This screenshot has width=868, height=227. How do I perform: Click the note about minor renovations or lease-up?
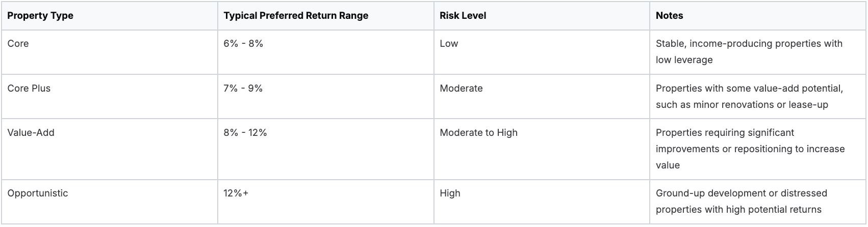click(x=749, y=97)
